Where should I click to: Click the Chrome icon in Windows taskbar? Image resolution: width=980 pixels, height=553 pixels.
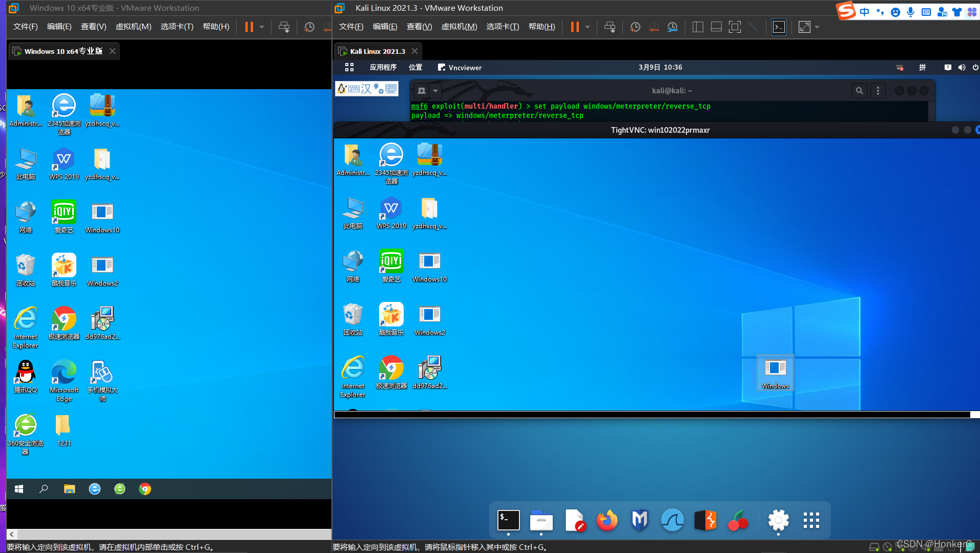tap(145, 489)
